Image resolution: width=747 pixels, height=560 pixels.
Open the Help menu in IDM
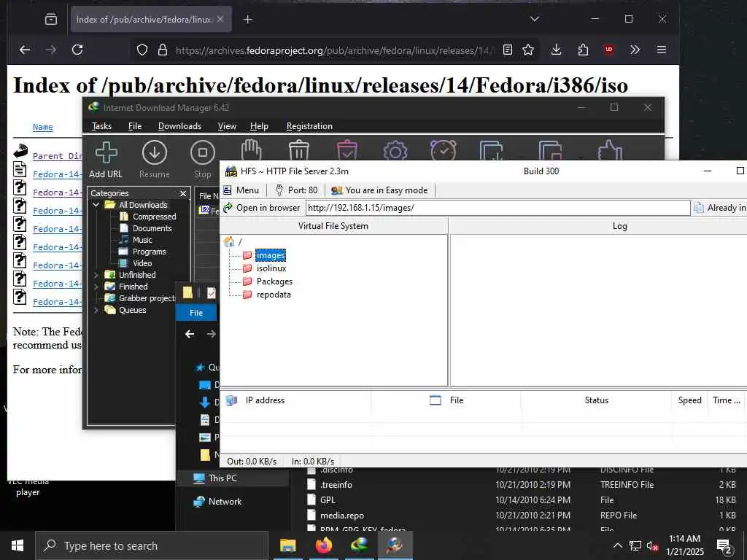tap(259, 126)
